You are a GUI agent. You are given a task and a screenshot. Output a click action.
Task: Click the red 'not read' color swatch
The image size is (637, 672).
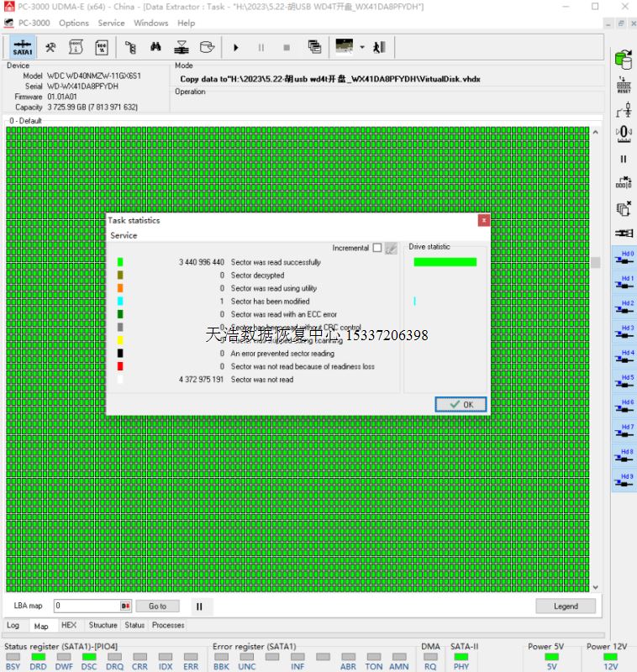point(120,366)
